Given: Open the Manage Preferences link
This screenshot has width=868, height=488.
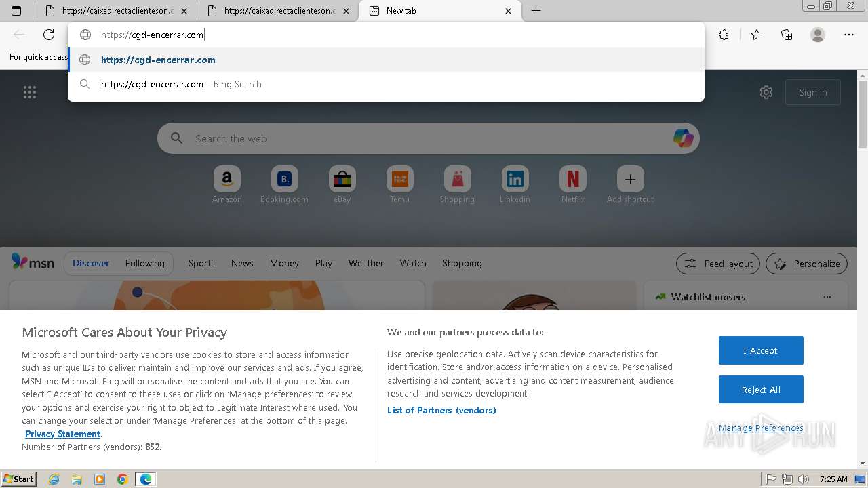Looking at the screenshot, I should pos(761,428).
